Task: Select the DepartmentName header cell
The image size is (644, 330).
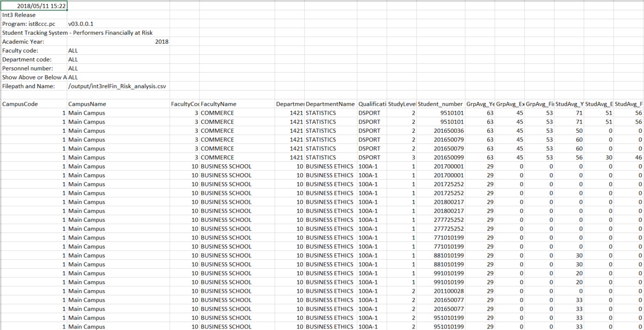Action: [330, 104]
